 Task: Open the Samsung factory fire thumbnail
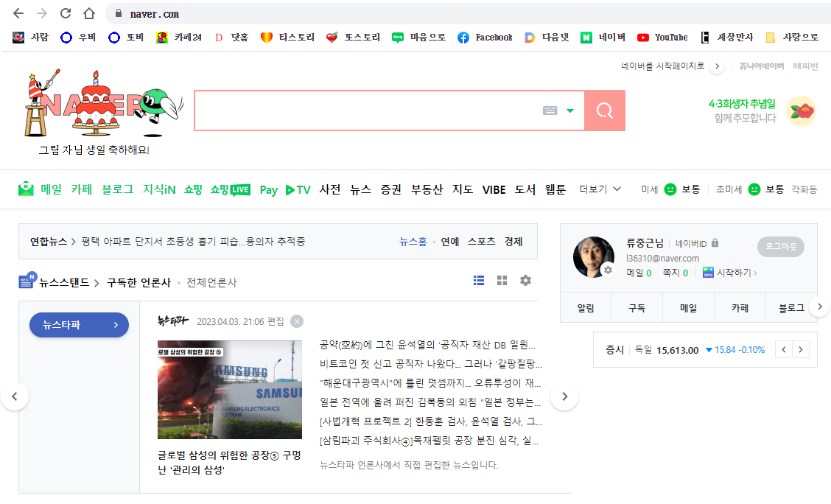tap(229, 390)
